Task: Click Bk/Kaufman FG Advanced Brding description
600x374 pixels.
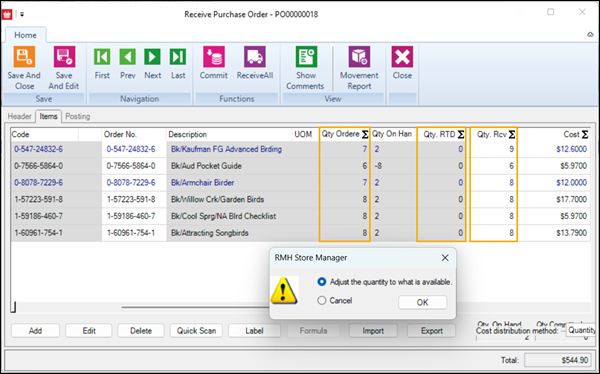Action: 226,149
